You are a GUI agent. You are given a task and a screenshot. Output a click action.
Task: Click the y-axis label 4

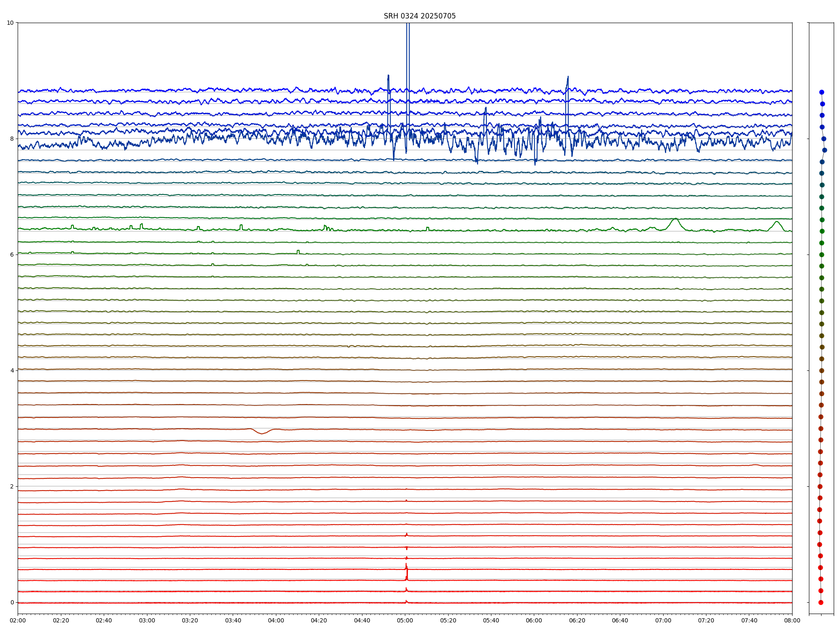[12, 370]
